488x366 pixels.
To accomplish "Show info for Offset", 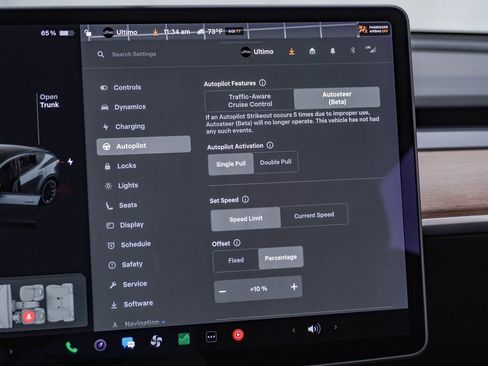I will 237,243.
